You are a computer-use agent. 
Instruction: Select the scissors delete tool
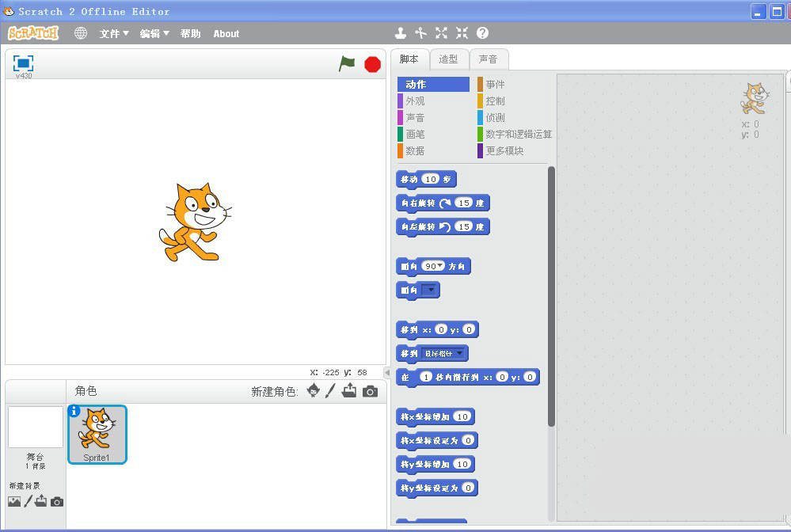[420, 33]
